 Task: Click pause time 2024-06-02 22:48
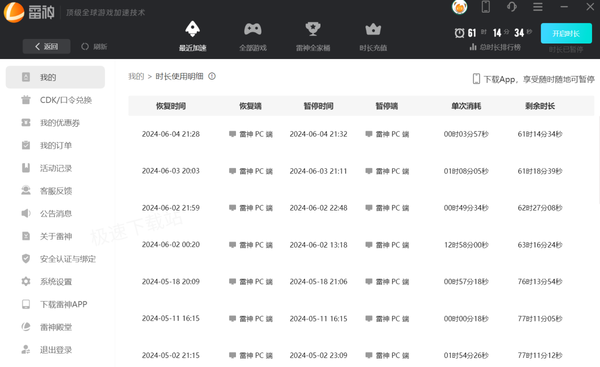click(x=318, y=208)
